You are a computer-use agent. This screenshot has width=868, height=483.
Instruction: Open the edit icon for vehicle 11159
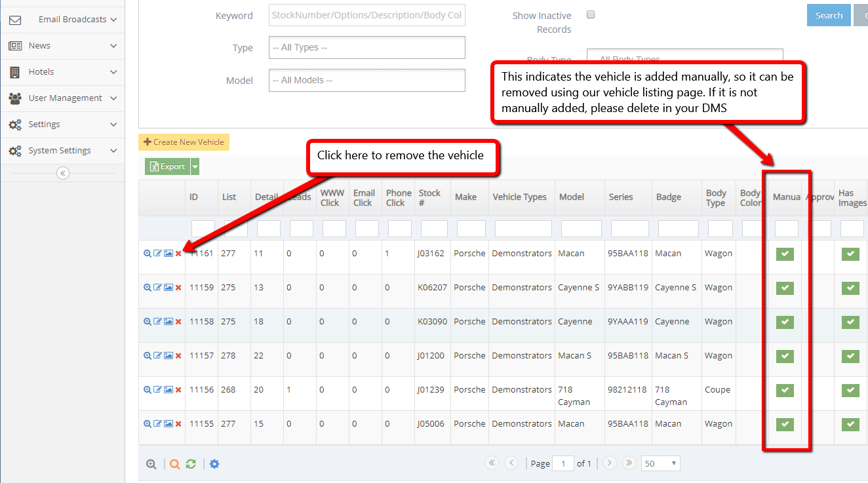coord(157,288)
